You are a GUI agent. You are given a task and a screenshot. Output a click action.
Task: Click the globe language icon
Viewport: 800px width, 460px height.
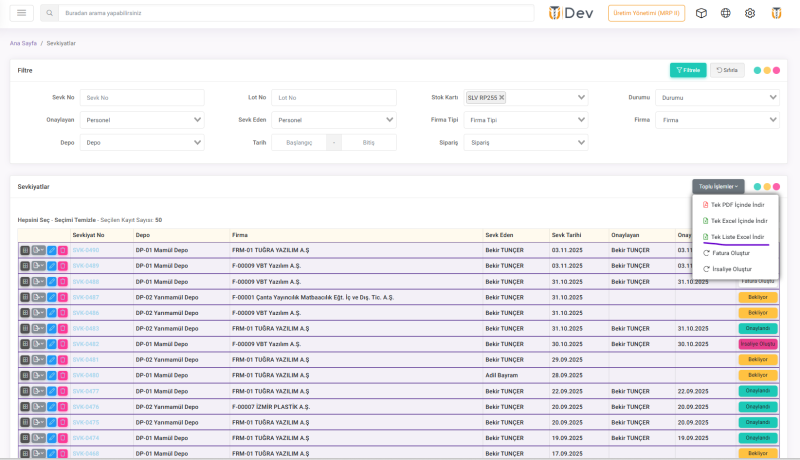pyautogui.click(x=726, y=13)
